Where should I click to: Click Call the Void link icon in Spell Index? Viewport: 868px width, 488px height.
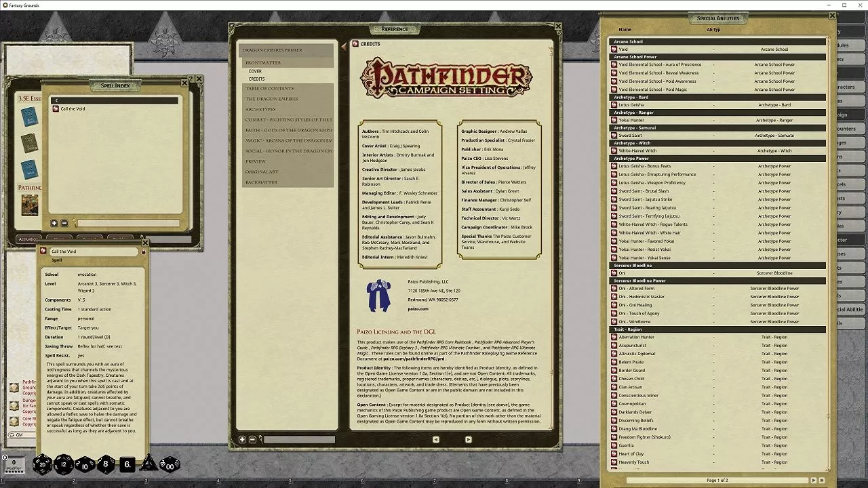[x=56, y=108]
